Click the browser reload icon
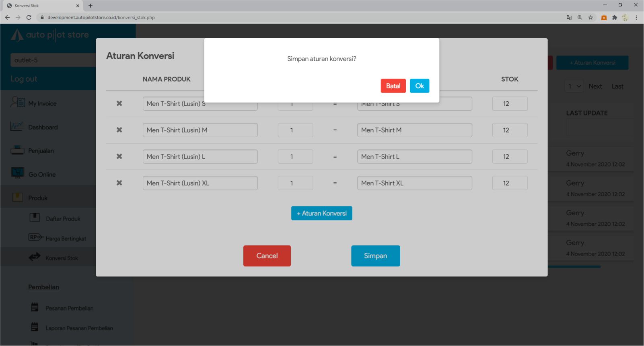The height and width of the screenshot is (346, 644). pyautogui.click(x=29, y=17)
